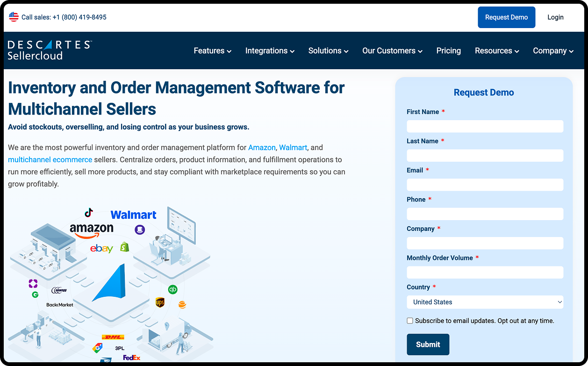Click the Google Shopping tag icon
Screen dimensions: 588x366
click(x=97, y=348)
